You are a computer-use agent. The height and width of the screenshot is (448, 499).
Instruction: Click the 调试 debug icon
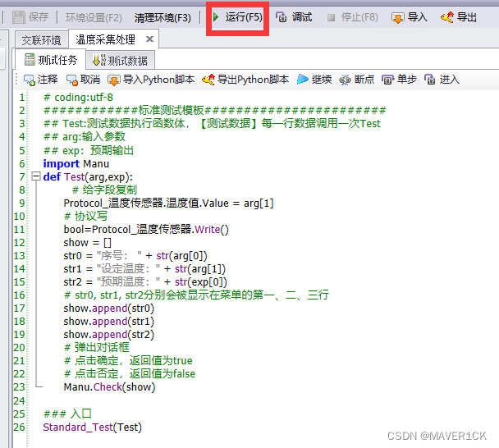point(281,17)
